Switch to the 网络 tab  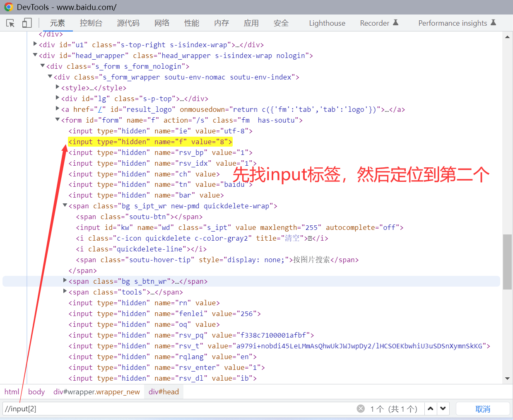(x=162, y=23)
